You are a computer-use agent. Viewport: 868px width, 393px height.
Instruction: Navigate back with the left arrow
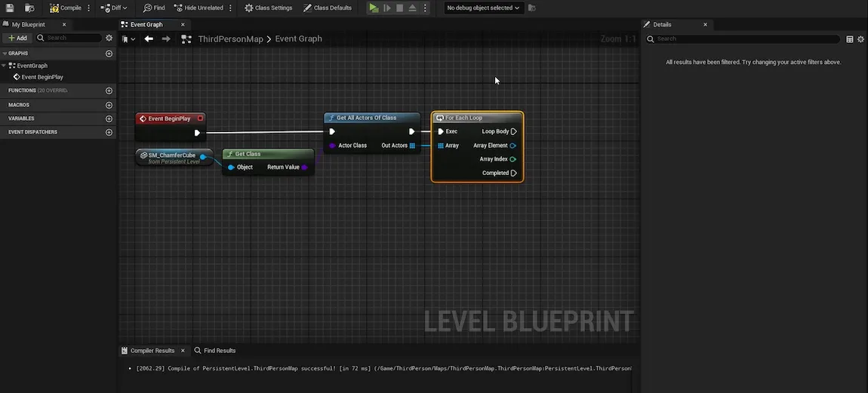tap(149, 38)
